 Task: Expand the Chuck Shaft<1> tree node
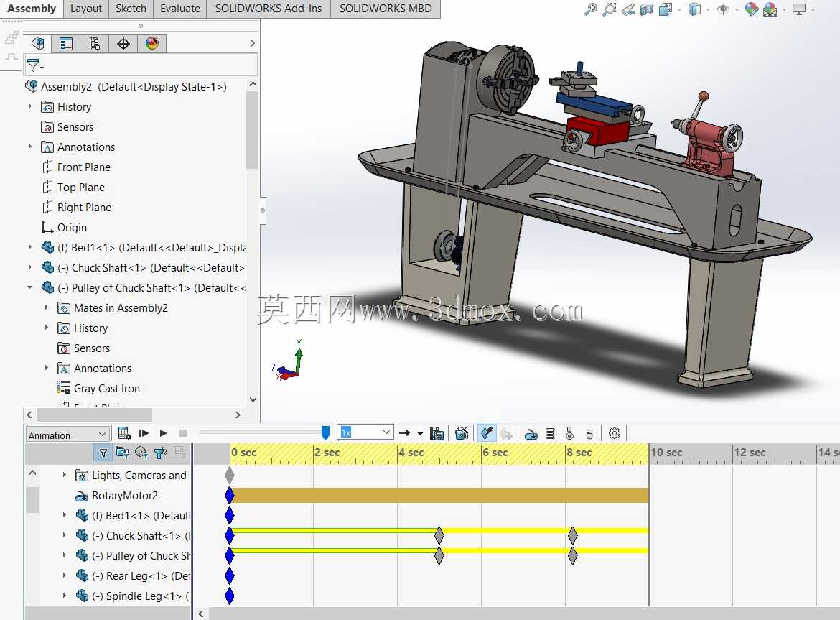(30, 267)
